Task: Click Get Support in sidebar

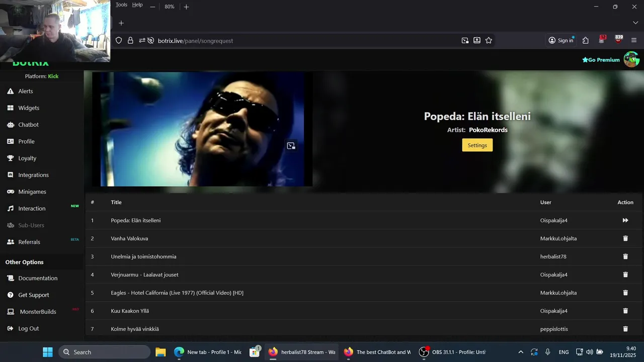Action: click(x=34, y=295)
